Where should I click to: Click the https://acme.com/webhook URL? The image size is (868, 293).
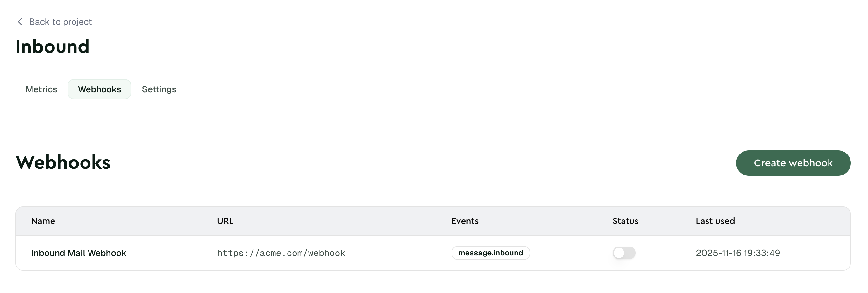(x=281, y=253)
